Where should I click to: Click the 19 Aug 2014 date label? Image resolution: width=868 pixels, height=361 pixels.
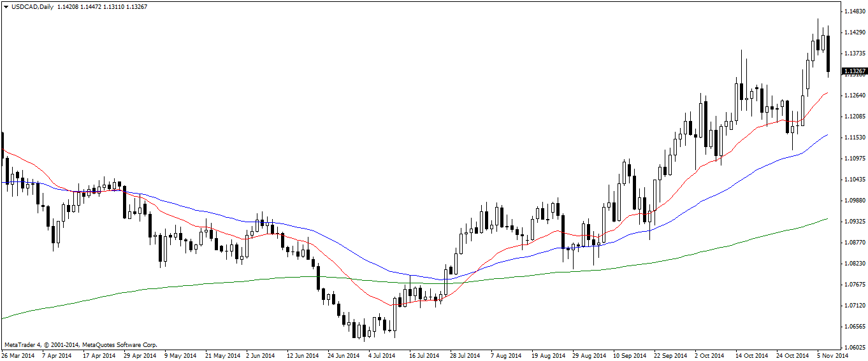pyautogui.click(x=549, y=356)
